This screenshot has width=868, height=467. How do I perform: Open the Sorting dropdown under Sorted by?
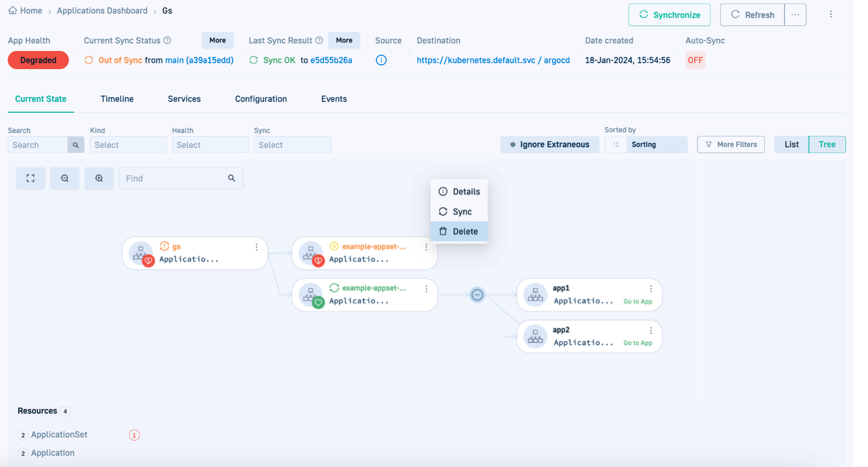click(x=656, y=145)
